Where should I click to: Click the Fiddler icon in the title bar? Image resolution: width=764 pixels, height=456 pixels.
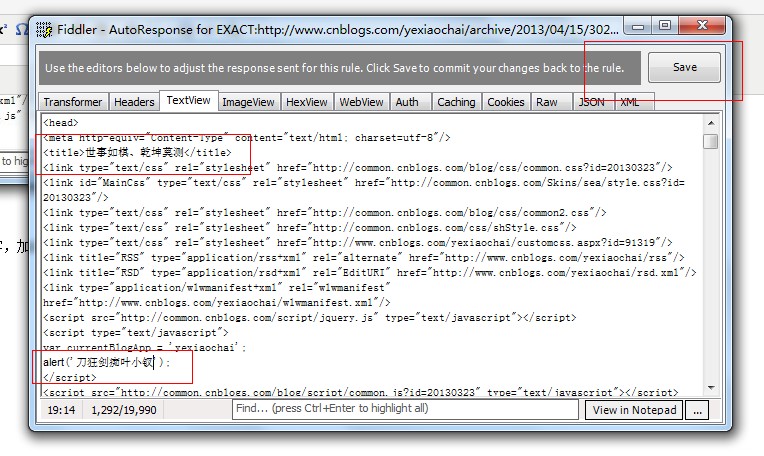tap(44, 30)
